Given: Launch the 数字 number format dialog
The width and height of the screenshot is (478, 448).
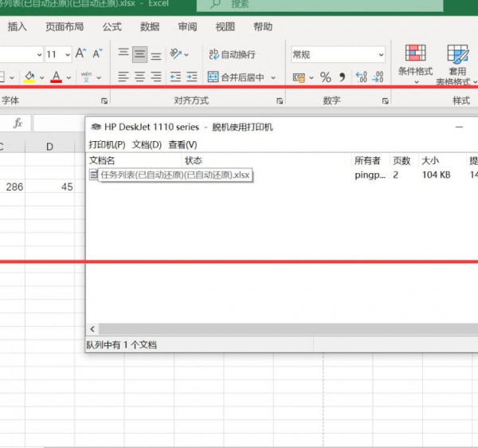Looking at the screenshot, I should point(385,101).
